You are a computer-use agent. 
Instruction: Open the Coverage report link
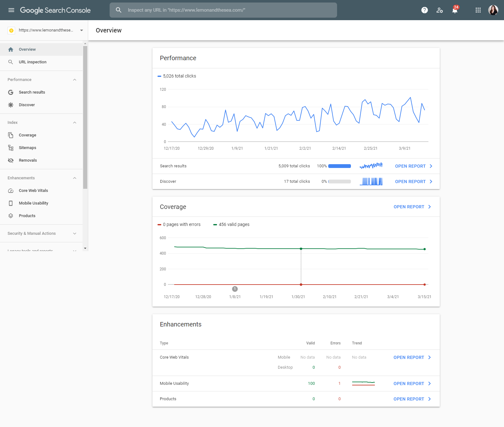coord(412,207)
